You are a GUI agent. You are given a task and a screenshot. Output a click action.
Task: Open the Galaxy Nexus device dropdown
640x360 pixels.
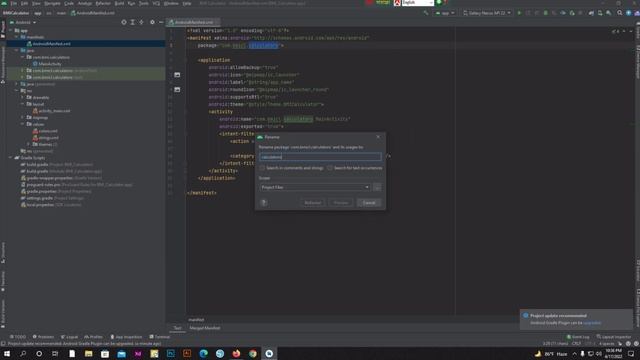[487, 13]
